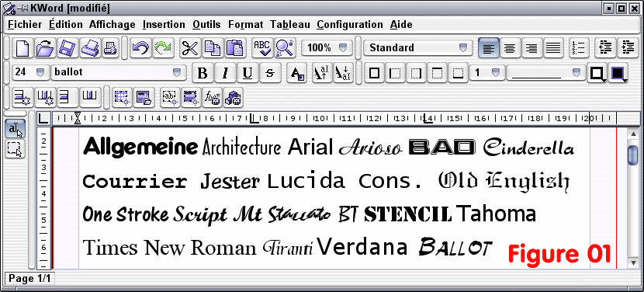The image size is (644, 292).
Task: Click the vertical scrollbar down arrow
Action: click(633, 262)
